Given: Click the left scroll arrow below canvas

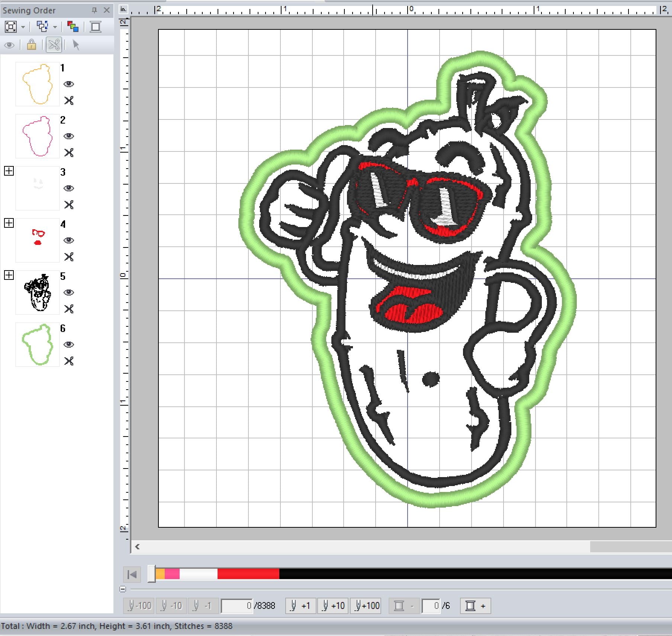Looking at the screenshot, I should 138,547.
